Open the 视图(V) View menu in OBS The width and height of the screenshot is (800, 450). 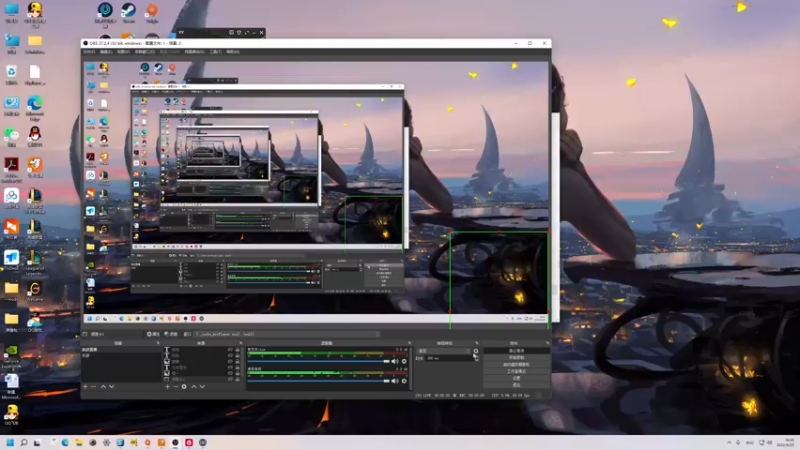123,52
